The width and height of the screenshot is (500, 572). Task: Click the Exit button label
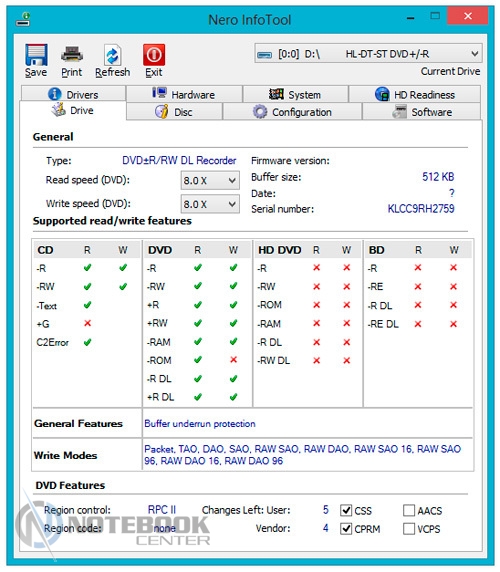pyautogui.click(x=154, y=72)
